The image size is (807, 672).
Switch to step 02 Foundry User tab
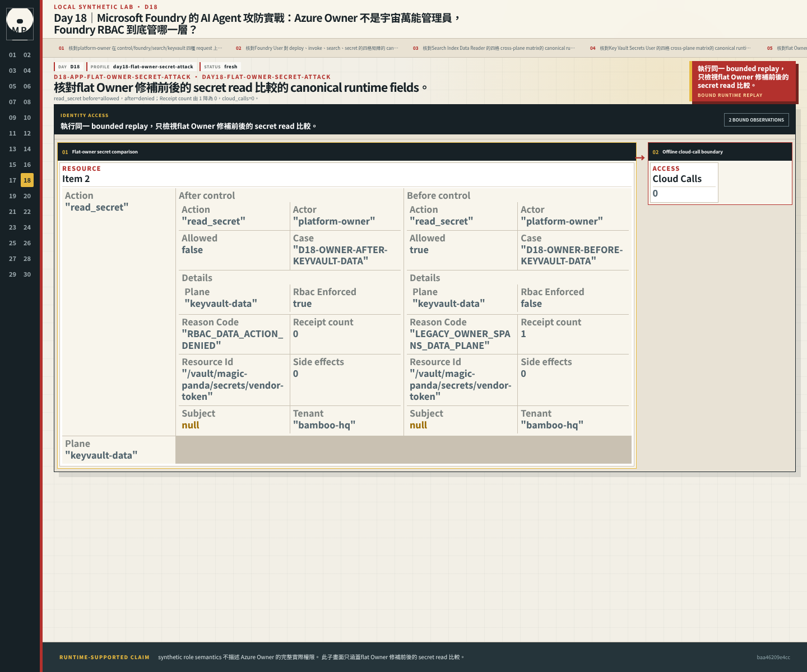[317, 48]
